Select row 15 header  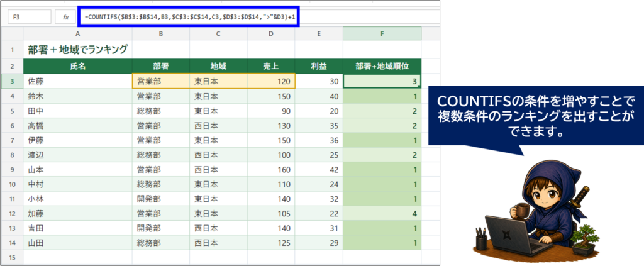pyautogui.click(x=12, y=257)
